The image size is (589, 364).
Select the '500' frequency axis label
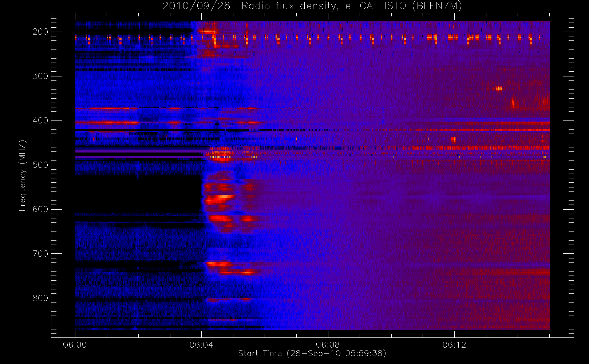point(40,165)
